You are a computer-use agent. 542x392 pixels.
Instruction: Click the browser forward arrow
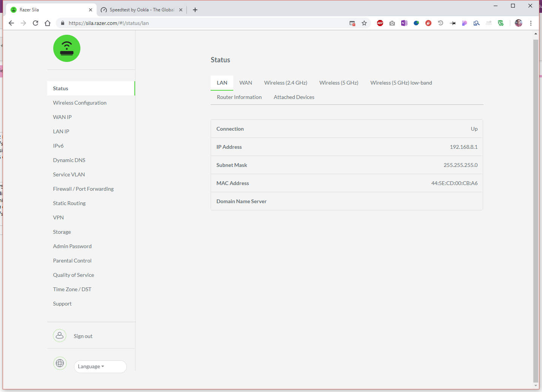23,23
